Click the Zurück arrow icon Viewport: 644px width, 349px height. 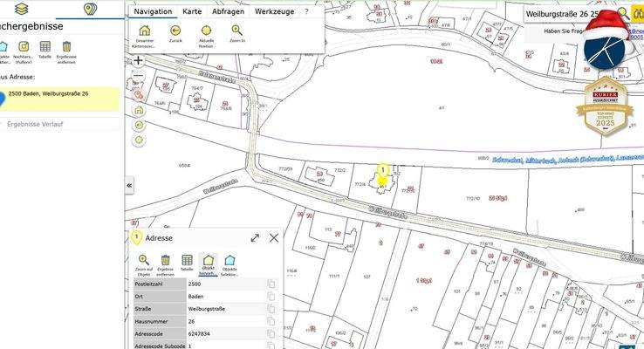pyautogui.click(x=175, y=31)
